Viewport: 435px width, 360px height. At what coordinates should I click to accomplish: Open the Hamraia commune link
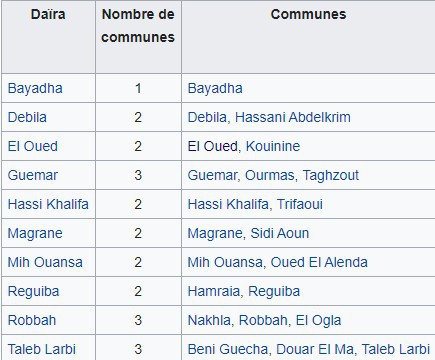pyautogui.click(x=214, y=291)
